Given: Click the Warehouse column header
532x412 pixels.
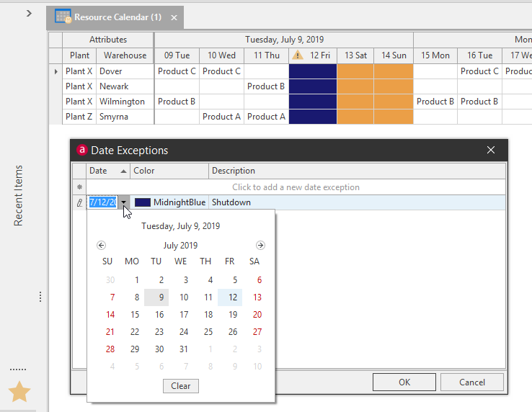Looking at the screenshot, I should [x=125, y=55].
